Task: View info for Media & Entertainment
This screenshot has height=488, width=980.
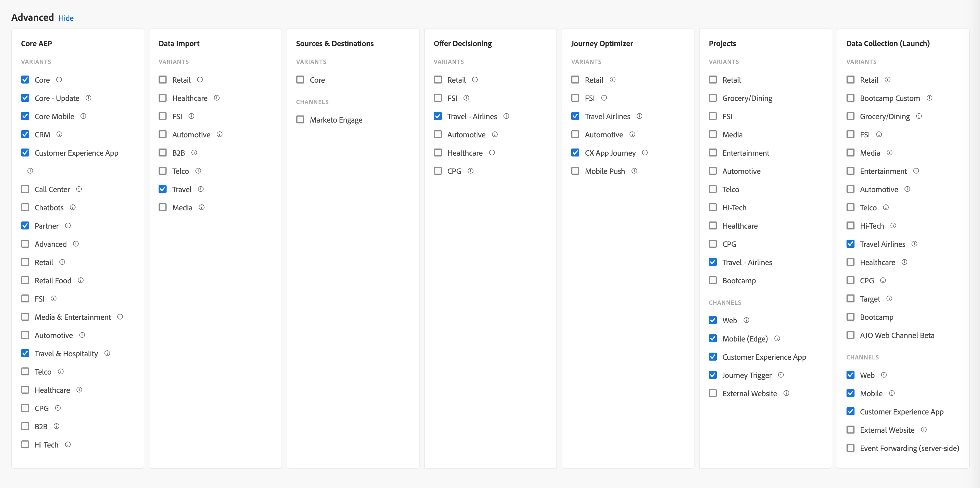Action: 120,317
